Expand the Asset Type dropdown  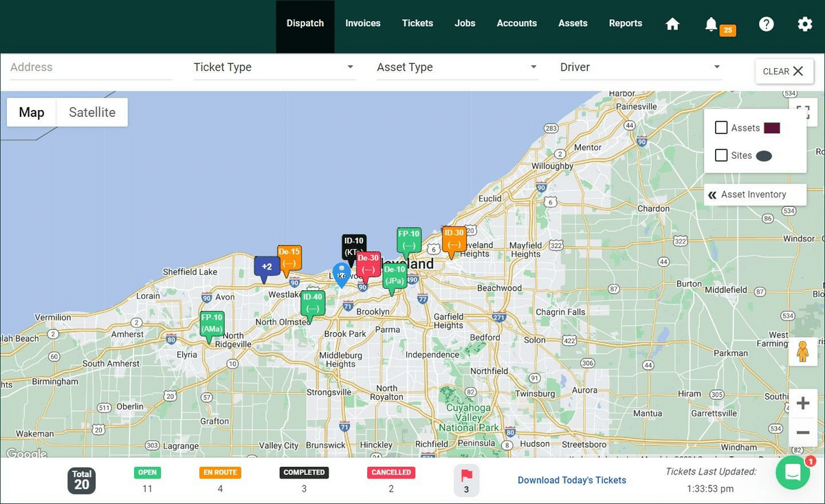457,67
